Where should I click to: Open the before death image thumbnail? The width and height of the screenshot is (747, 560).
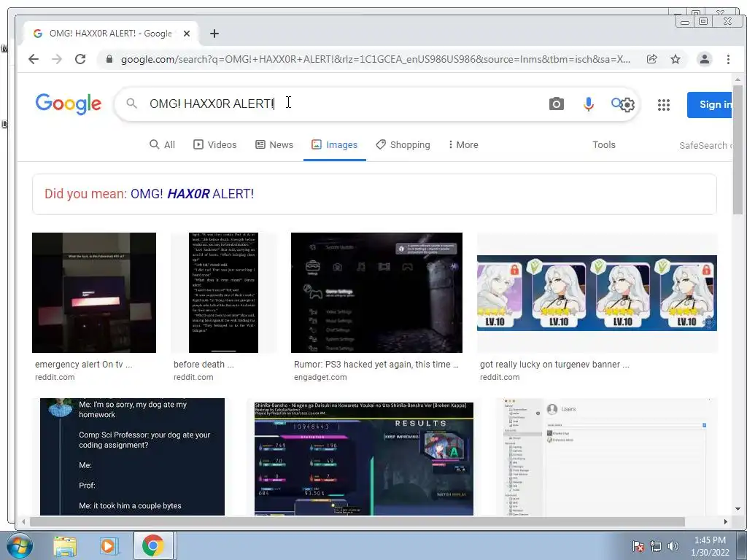pos(223,293)
